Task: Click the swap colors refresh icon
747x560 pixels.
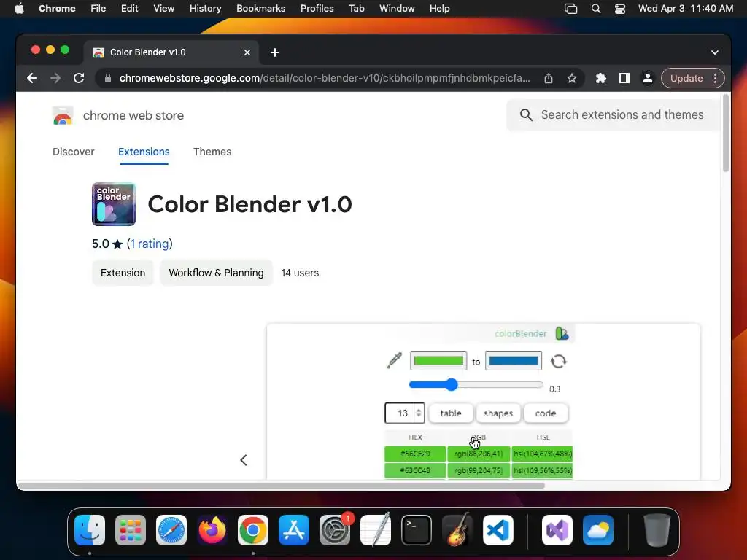Action: point(558,362)
